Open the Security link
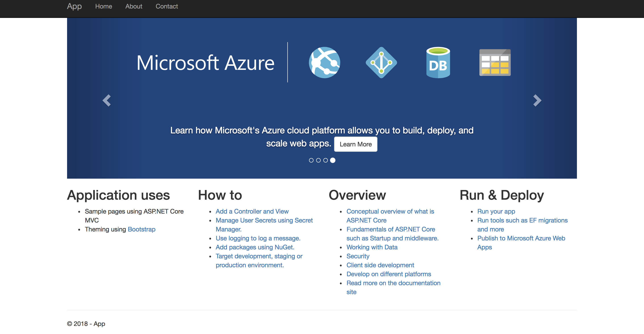Screen dimensions: 644x334 tap(358, 257)
